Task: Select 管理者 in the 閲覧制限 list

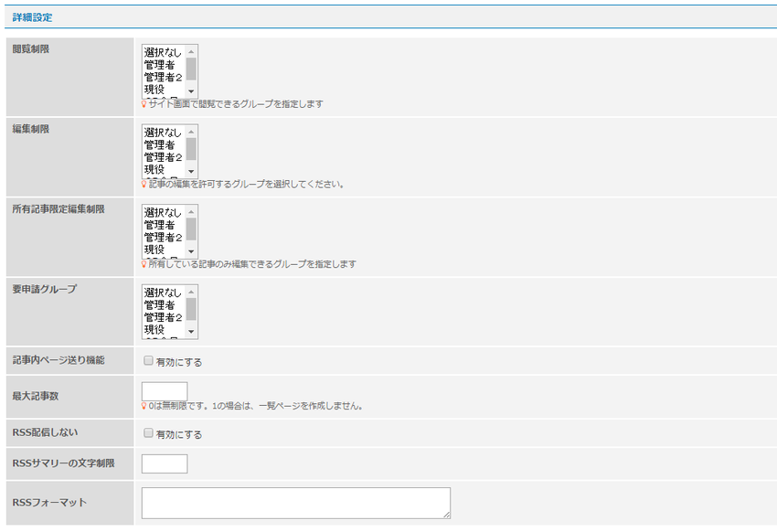Action: click(160, 65)
